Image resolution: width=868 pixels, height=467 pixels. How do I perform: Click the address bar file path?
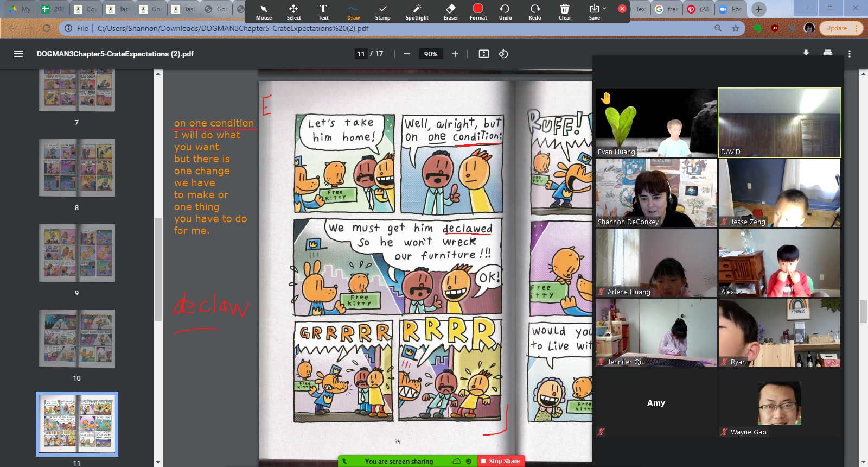[x=233, y=28]
